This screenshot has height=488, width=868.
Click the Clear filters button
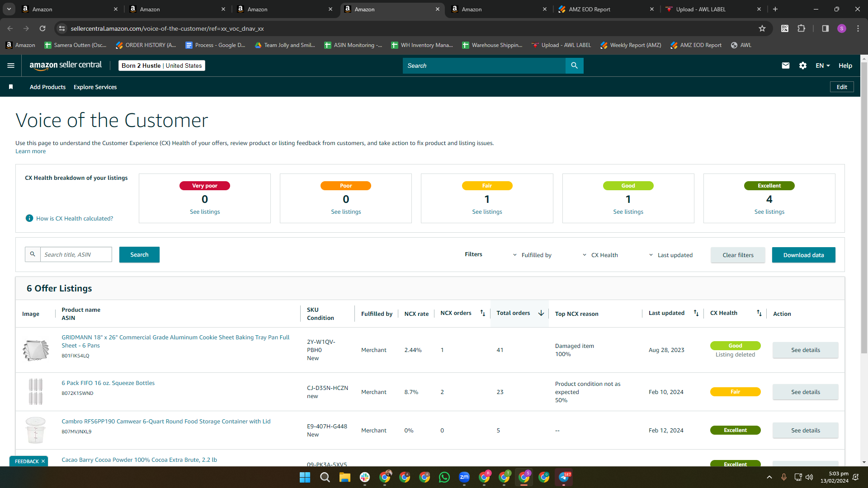pos(738,255)
